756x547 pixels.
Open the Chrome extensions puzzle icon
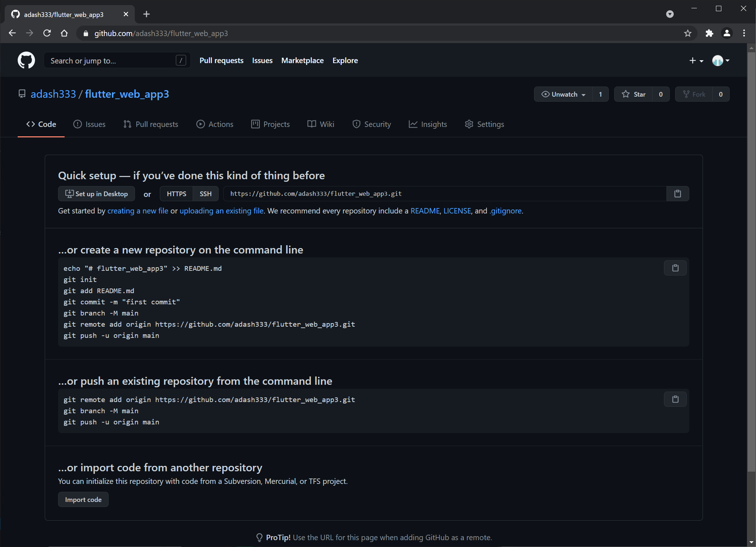pyautogui.click(x=709, y=33)
